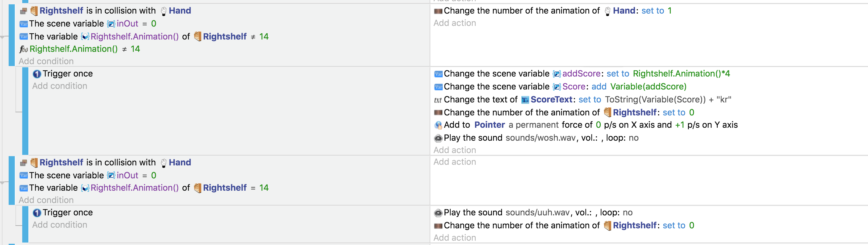
Task: Click the animation icon directly above the Pointer force action
Action: click(x=438, y=113)
